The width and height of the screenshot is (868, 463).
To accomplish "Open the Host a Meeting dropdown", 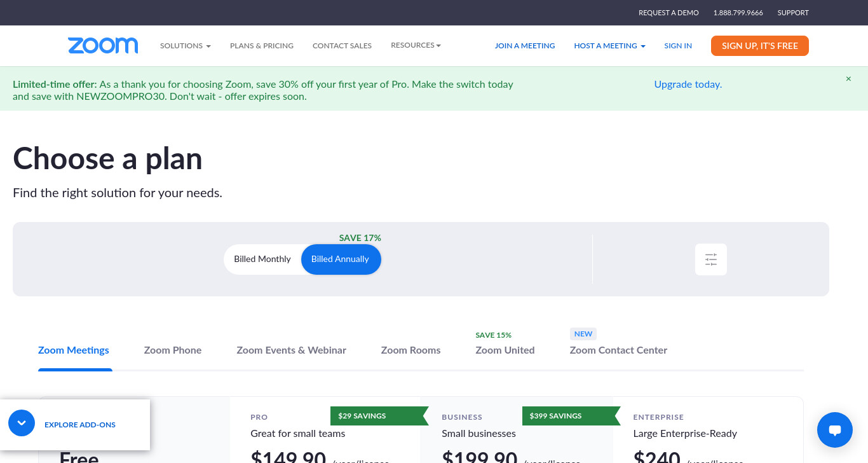I will [609, 46].
